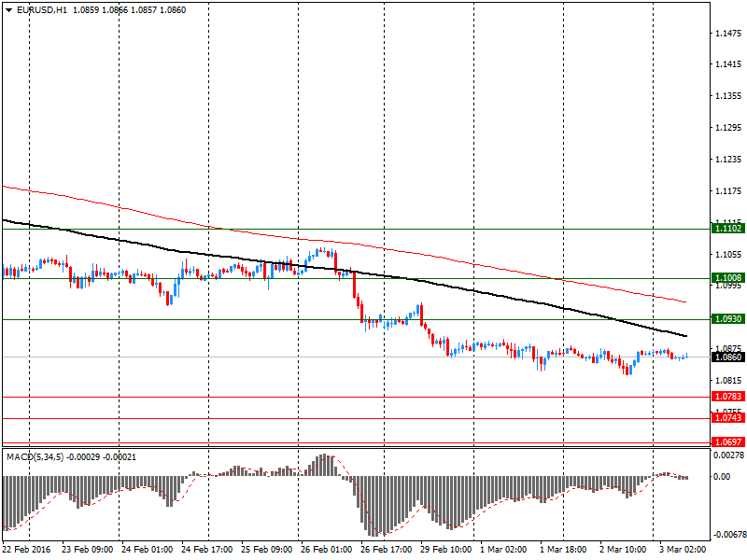Click the 1.1295 price scale value
Screen dimensions: 747x560
(728, 128)
